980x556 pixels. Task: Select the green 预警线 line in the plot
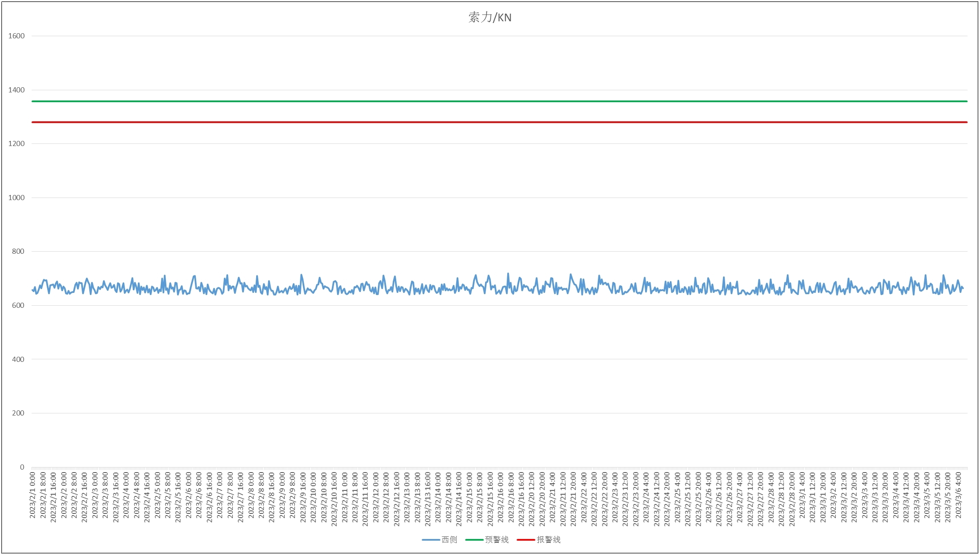click(500, 101)
